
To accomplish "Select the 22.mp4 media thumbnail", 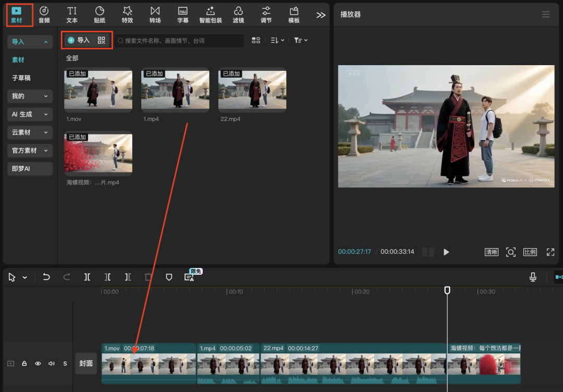I will [252, 90].
